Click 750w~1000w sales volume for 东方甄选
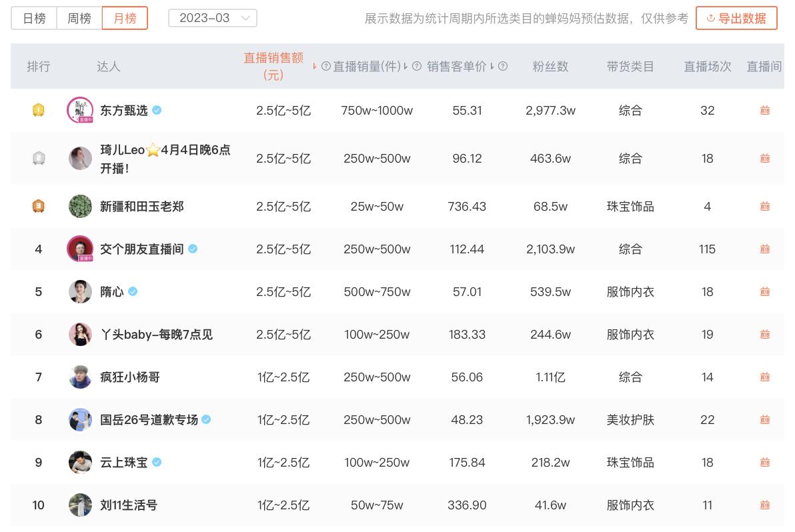 coord(377,111)
